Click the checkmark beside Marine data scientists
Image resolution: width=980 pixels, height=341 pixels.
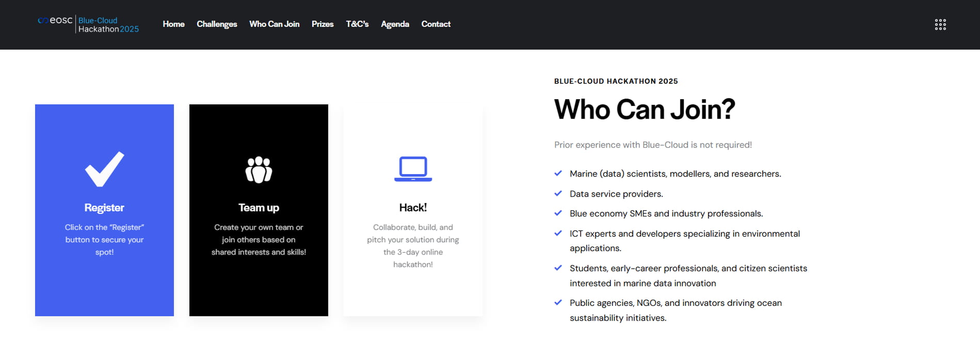tap(558, 174)
